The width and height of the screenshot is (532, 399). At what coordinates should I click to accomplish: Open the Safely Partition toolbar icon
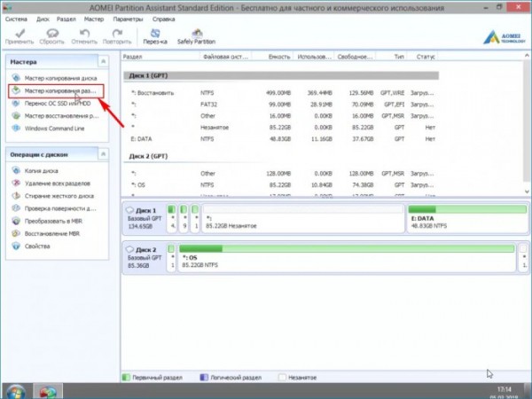click(x=197, y=33)
